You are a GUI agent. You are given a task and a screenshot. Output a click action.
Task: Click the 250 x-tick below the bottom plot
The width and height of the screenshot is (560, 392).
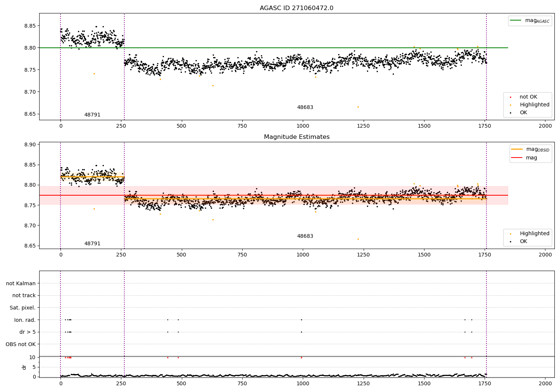(121, 384)
